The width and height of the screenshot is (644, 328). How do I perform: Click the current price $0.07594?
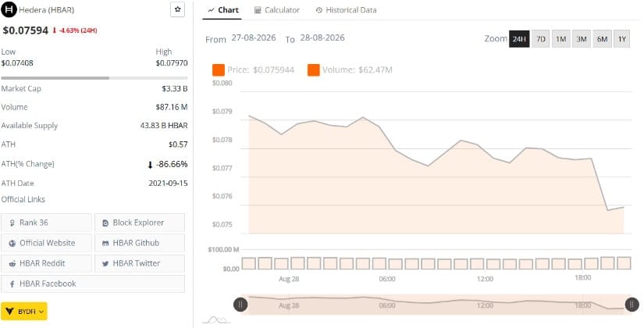pyautogui.click(x=26, y=30)
